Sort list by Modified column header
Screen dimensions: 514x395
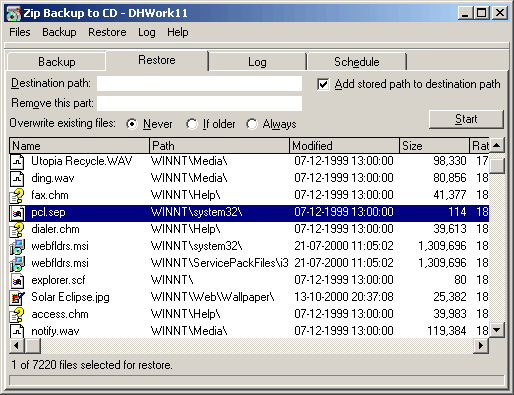[x=344, y=146]
